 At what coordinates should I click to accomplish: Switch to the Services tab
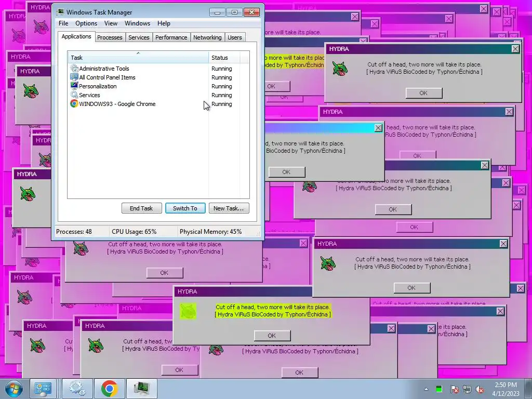click(139, 37)
